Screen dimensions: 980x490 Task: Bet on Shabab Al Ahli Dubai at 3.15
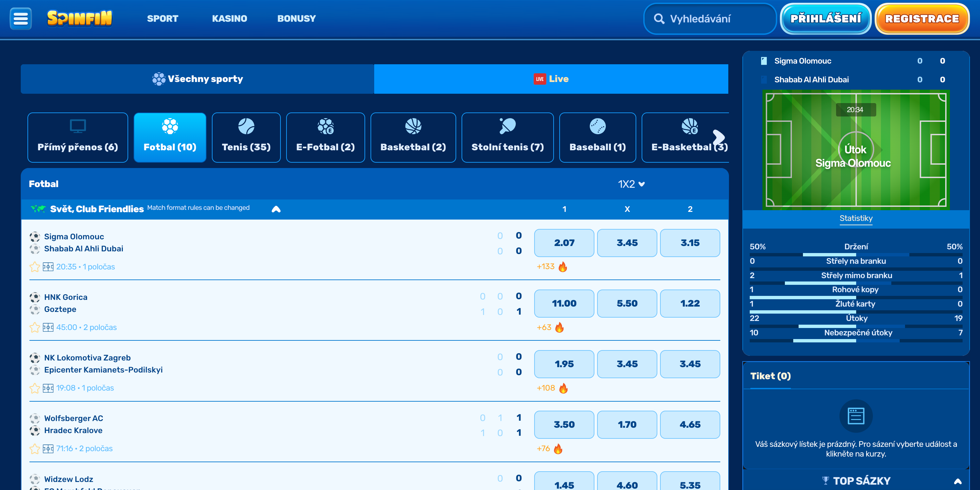(x=690, y=243)
